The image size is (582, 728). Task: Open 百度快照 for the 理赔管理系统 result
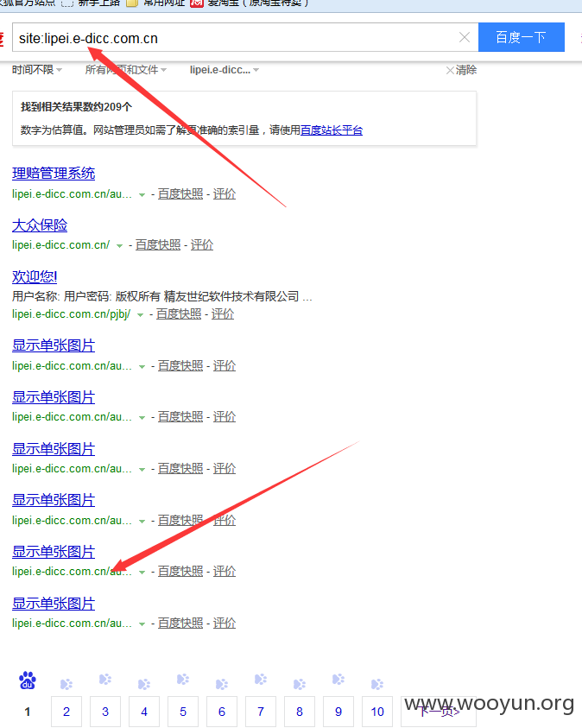pos(180,193)
